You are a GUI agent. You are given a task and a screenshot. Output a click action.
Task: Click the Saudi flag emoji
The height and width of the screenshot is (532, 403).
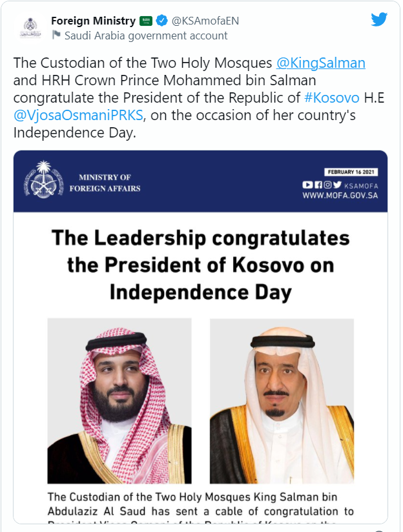[146, 21]
